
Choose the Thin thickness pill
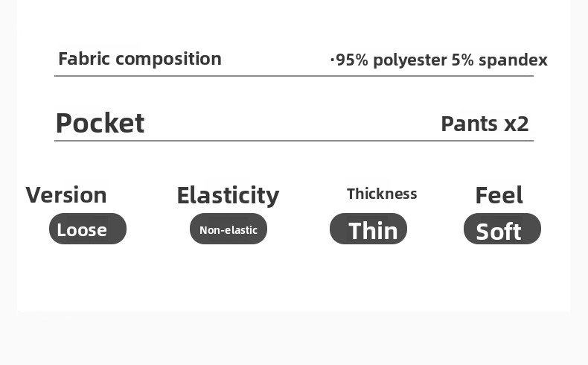pos(368,229)
